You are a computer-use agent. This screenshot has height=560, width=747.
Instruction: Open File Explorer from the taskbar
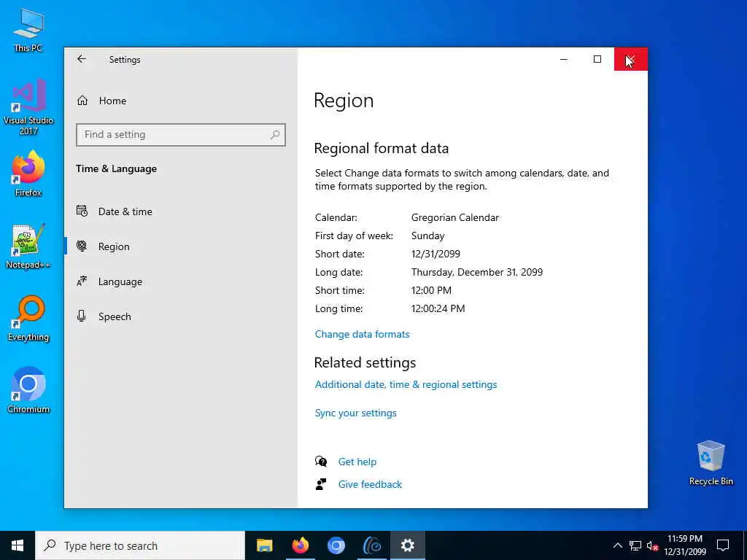264,545
